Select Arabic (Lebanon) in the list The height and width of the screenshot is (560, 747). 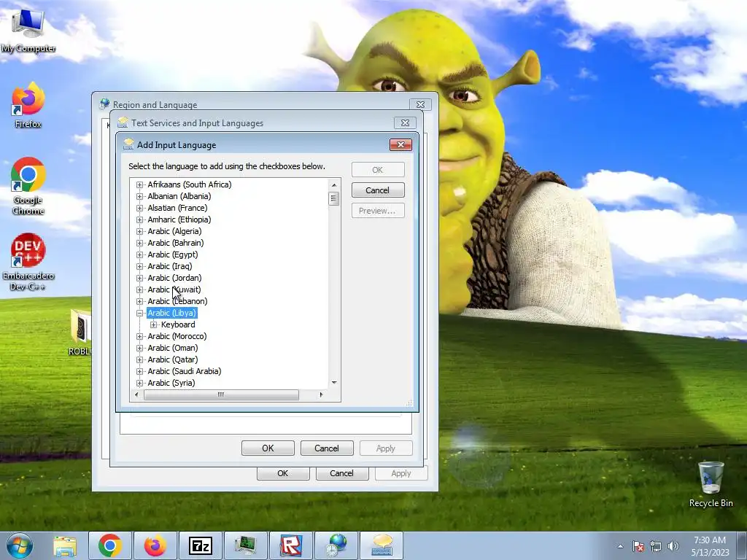coord(177,301)
